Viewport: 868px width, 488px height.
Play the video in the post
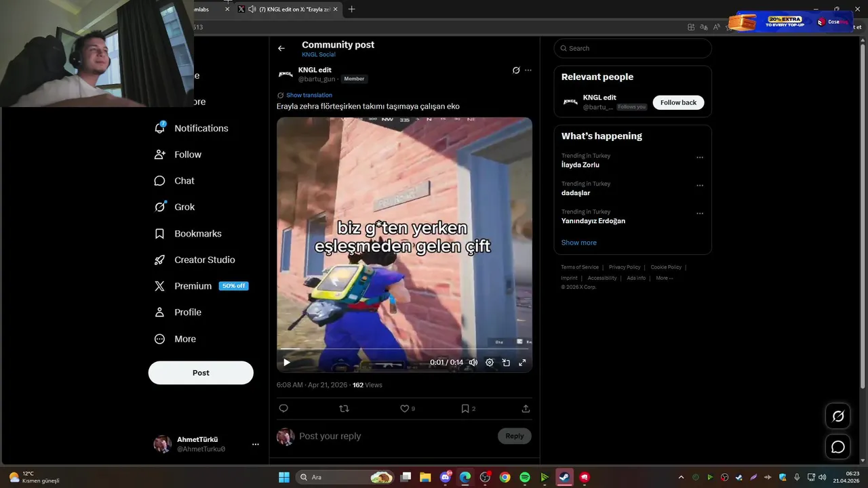coord(287,363)
